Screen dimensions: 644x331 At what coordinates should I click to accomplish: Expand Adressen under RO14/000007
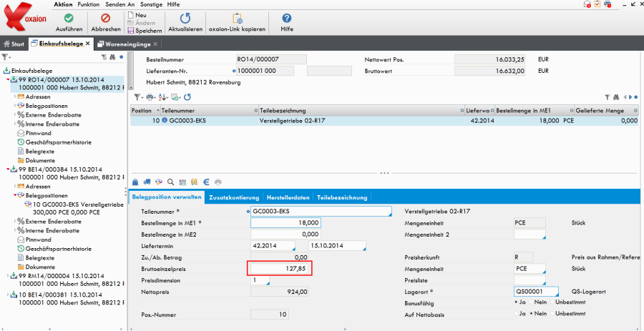(15, 97)
